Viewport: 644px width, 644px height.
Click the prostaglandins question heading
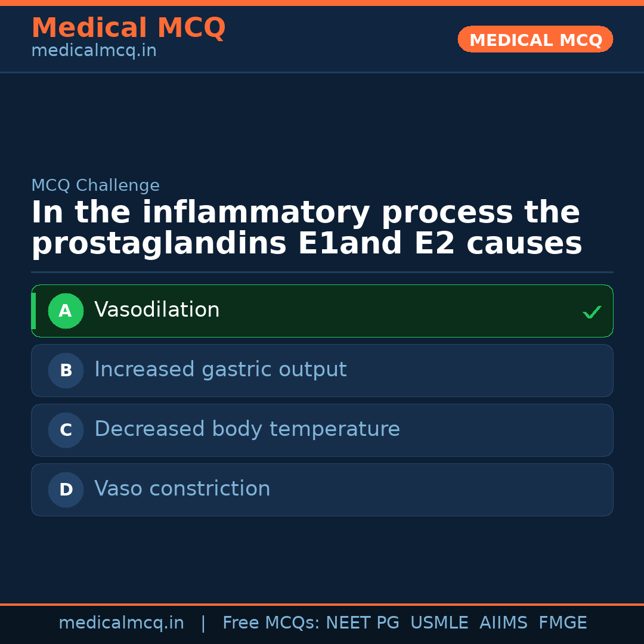[306, 228]
